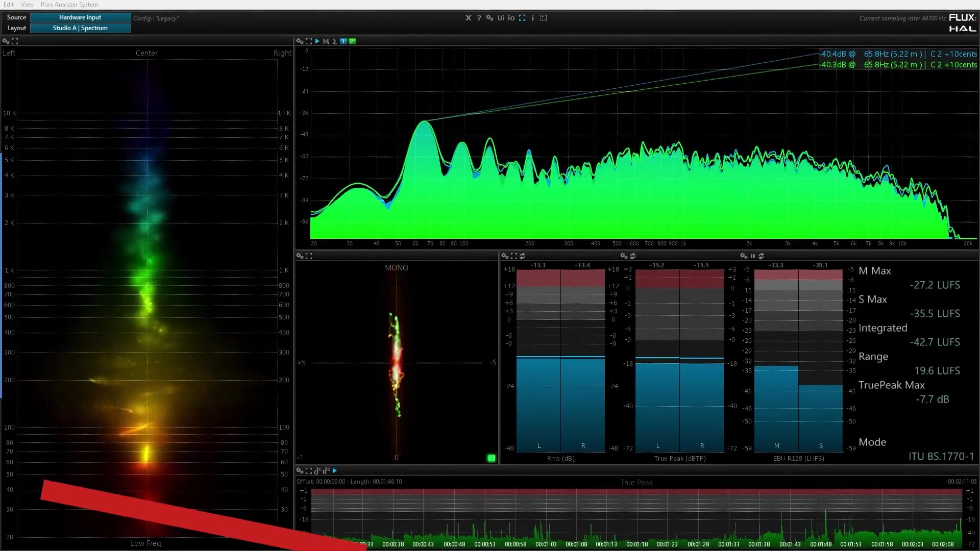The width and height of the screenshot is (980, 551).
Task: Open the Layout 'Studio A | Spectrum' dropdown
Action: [x=80, y=28]
